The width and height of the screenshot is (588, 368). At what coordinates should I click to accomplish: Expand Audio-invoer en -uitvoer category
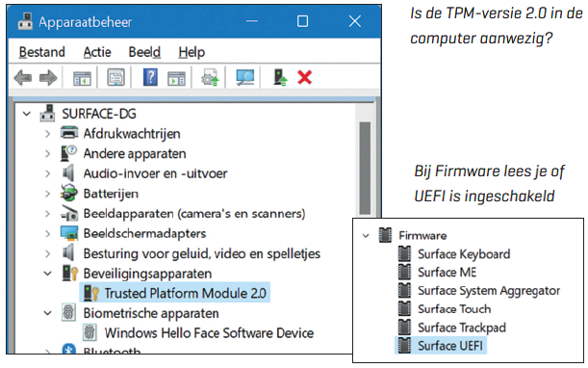(47, 173)
